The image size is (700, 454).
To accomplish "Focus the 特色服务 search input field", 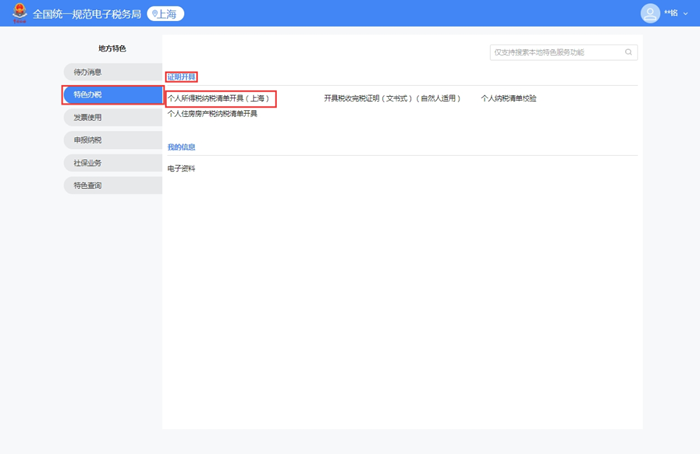I will [556, 52].
